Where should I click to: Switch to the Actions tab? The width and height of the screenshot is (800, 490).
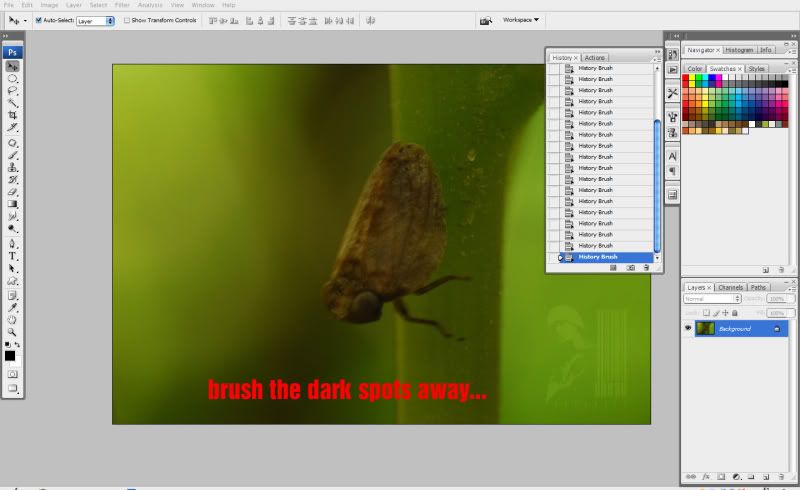(594, 58)
